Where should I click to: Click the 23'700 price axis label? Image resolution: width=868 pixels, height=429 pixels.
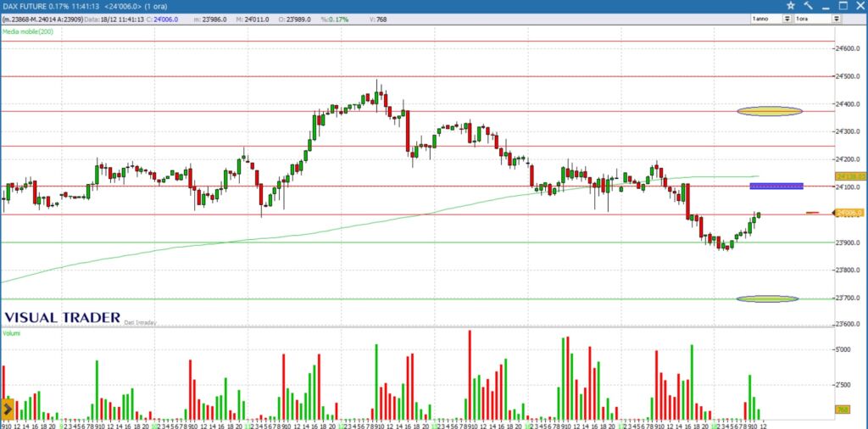click(x=848, y=298)
